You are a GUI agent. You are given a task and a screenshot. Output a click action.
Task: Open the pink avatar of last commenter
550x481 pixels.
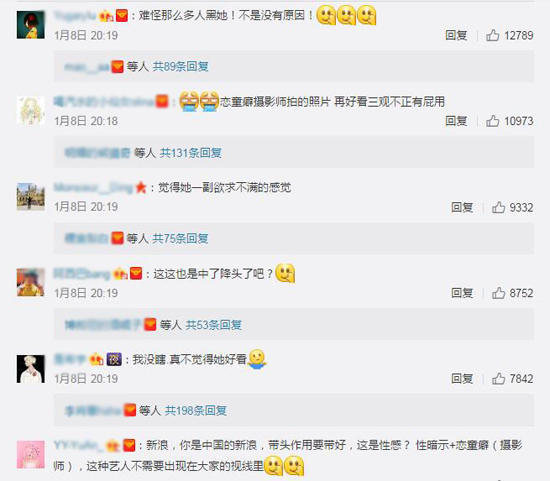pyautogui.click(x=31, y=455)
